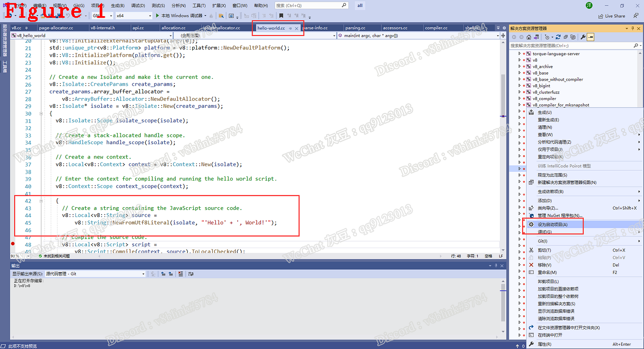Viewport: 644px width, 349px height.
Task: Open Solution Explorer settings via wrench icon
Action: pyautogui.click(x=583, y=37)
